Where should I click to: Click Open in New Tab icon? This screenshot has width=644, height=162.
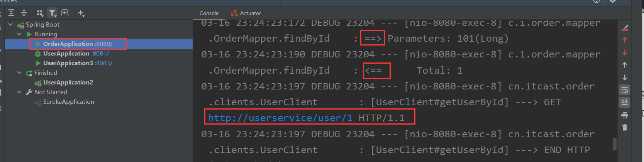click(x=65, y=13)
